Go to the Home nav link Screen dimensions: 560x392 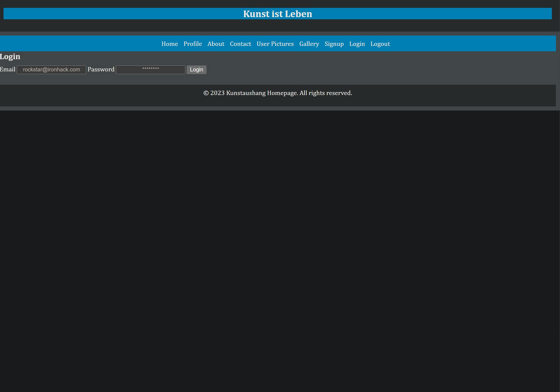[x=169, y=44]
